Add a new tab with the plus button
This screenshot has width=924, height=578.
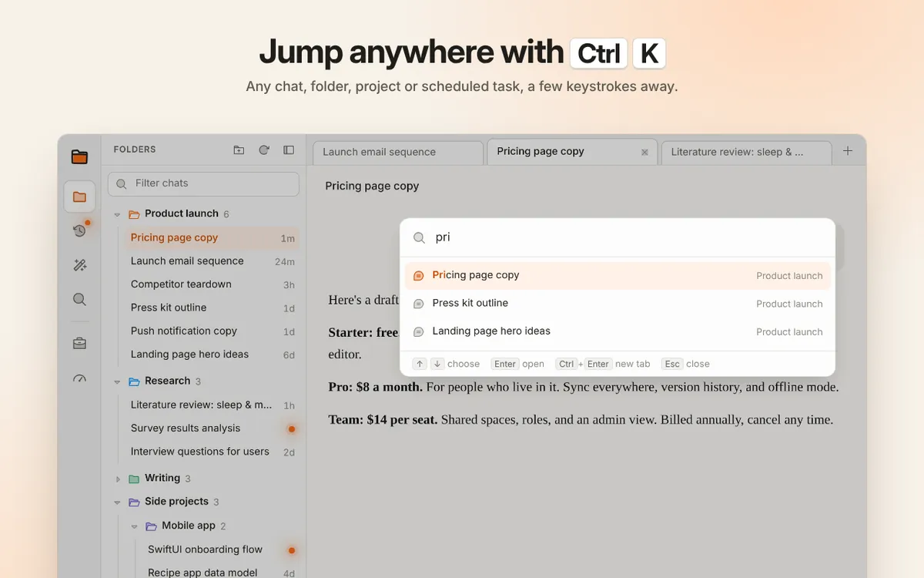coord(848,151)
